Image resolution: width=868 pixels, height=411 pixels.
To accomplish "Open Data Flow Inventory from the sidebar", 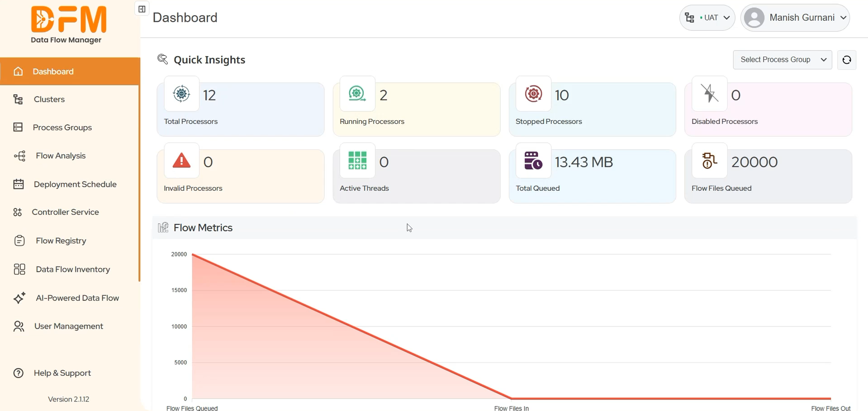I will pyautogui.click(x=73, y=269).
